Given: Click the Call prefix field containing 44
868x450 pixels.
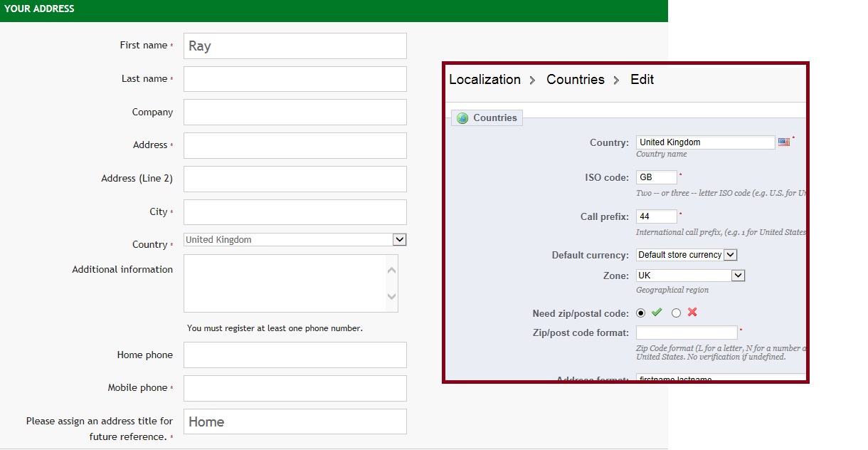Looking at the screenshot, I should click(657, 216).
